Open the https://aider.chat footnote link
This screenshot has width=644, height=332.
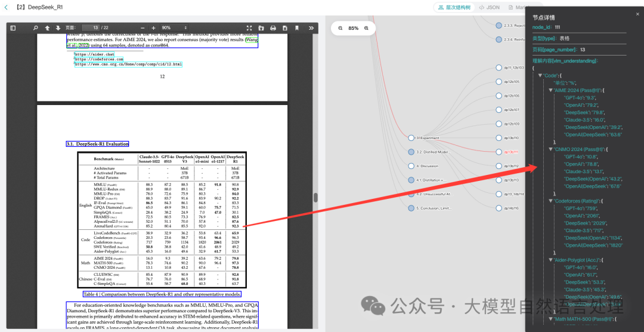point(94,54)
